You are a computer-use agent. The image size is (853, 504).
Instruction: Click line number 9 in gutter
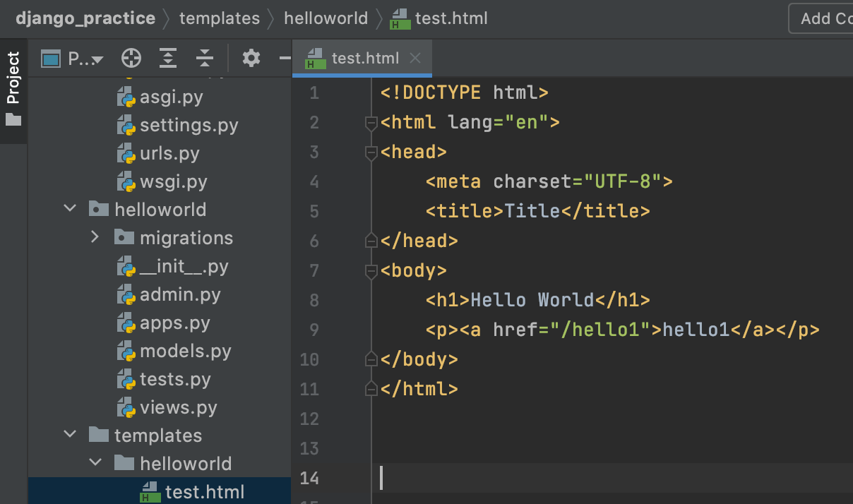click(x=314, y=330)
